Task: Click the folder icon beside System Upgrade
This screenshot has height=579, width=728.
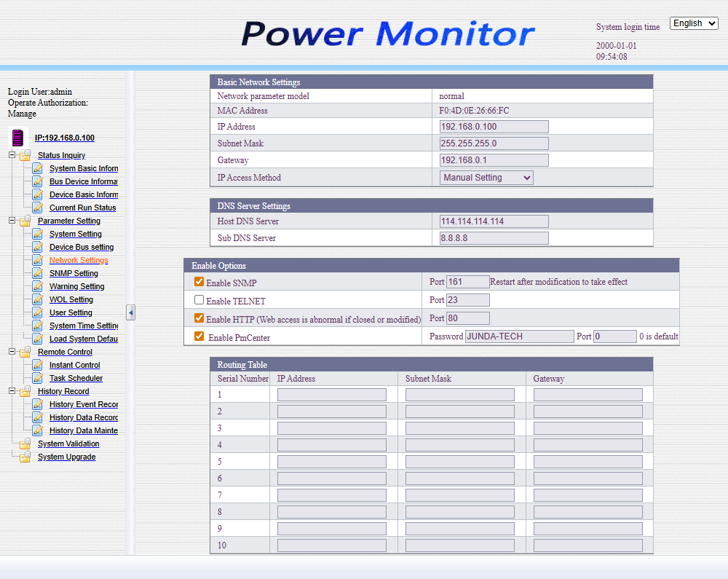Action: [25, 457]
